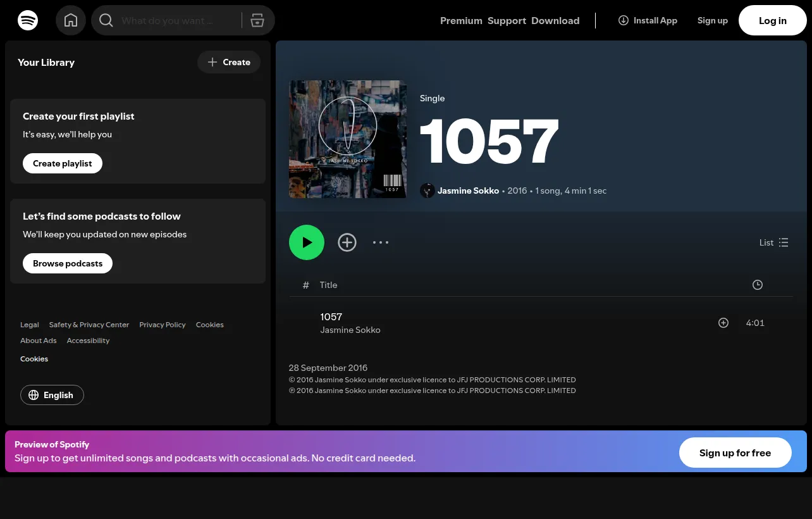The image size is (812, 519).
Task: Click the 'Preview of Spotify' banner heading
Action: point(52,444)
